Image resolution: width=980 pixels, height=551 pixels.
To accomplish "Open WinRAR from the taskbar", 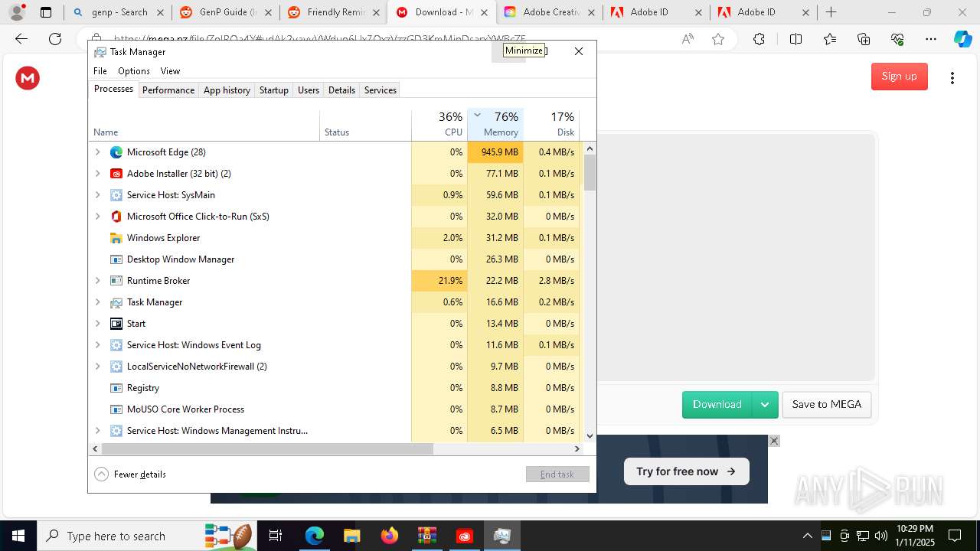I will (426, 536).
